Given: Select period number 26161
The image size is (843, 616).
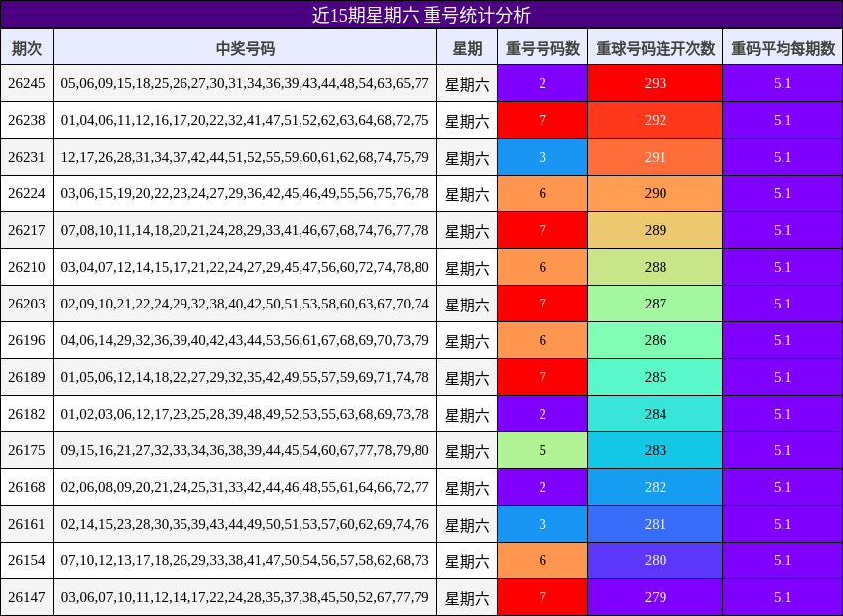Looking at the screenshot, I should point(27,524).
